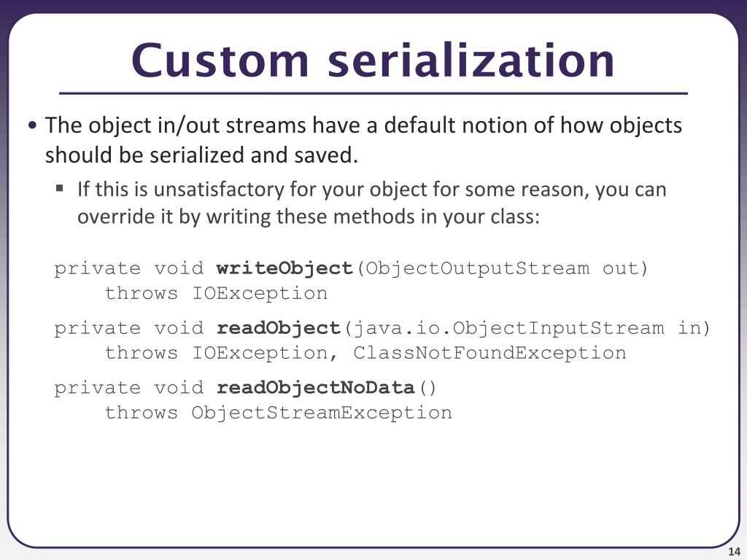Click the slide title Custom serialization
The image size is (747, 560).
373,60
